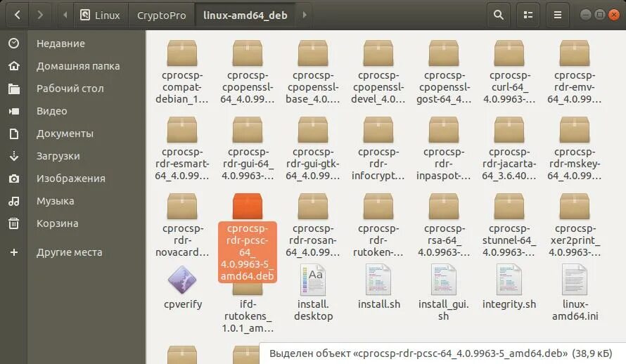Open the search icon in header bar
Image resolution: width=626 pixels, height=364 pixels.
(498, 15)
